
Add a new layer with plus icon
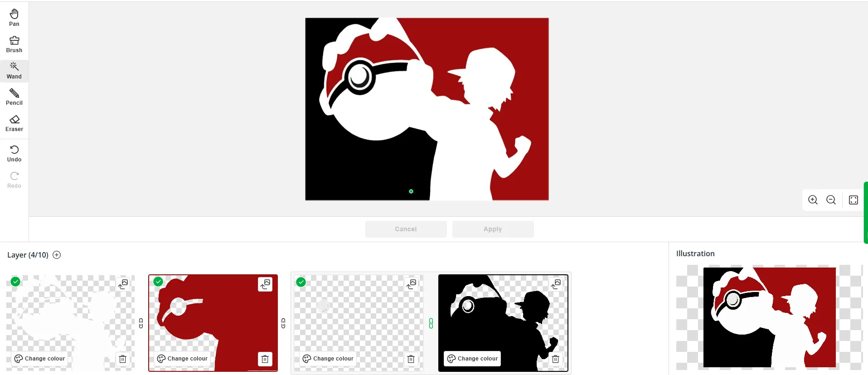[x=57, y=255]
